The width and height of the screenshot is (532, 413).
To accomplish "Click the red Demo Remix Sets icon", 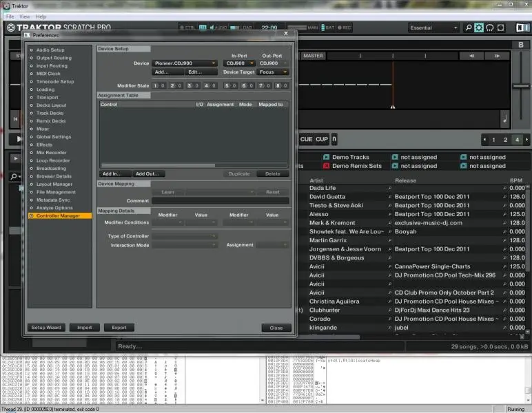I will coord(326,166).
